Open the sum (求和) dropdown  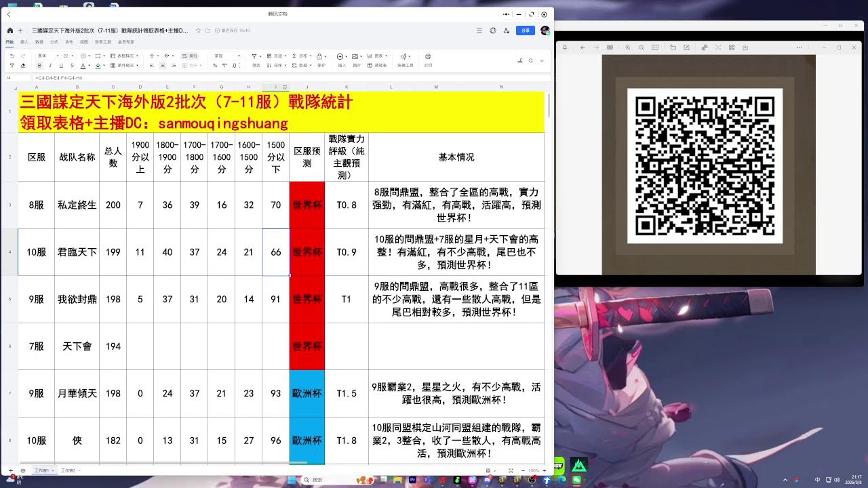pyautogui.click(x=302, y=56)
